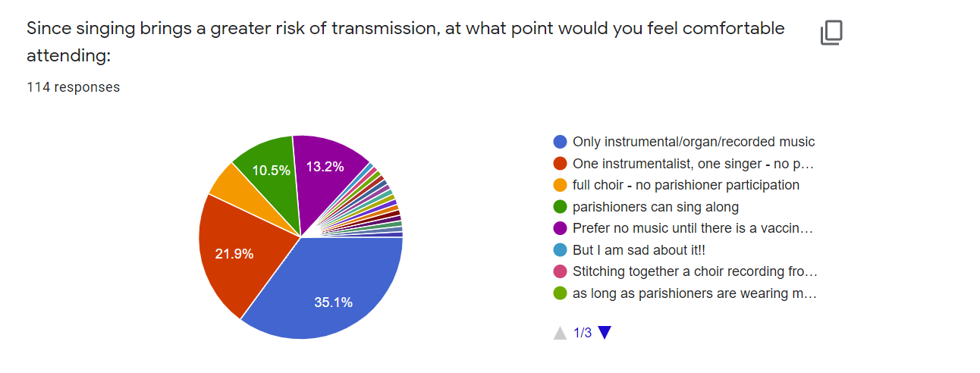Image resolution: width=980 pixels, height=373 pixels.
Task: Click the blue legend dot for instrumental music
Action: pyautogui.click(x=561, y=142)
